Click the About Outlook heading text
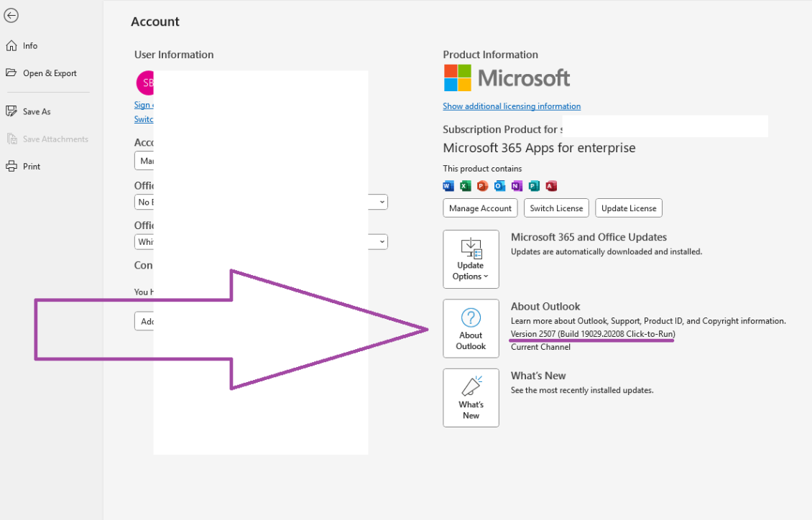Image resolution: width=812 pixels, height=520 pixels. point(545,306)
